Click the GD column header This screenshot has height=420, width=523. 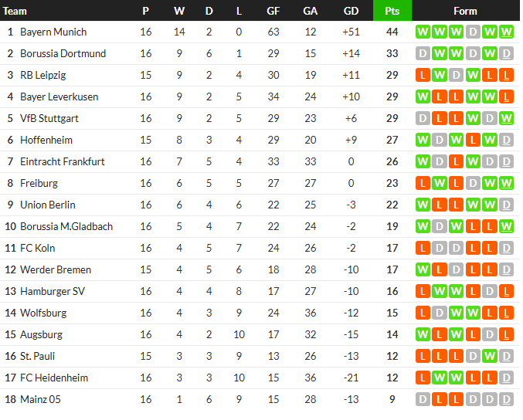[350, 11]
